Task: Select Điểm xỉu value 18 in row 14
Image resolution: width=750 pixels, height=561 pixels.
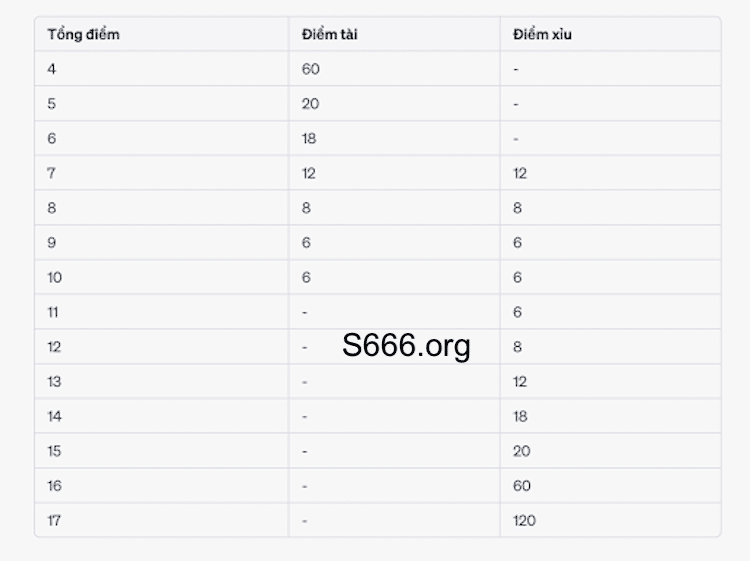Action: click(520, 417)
